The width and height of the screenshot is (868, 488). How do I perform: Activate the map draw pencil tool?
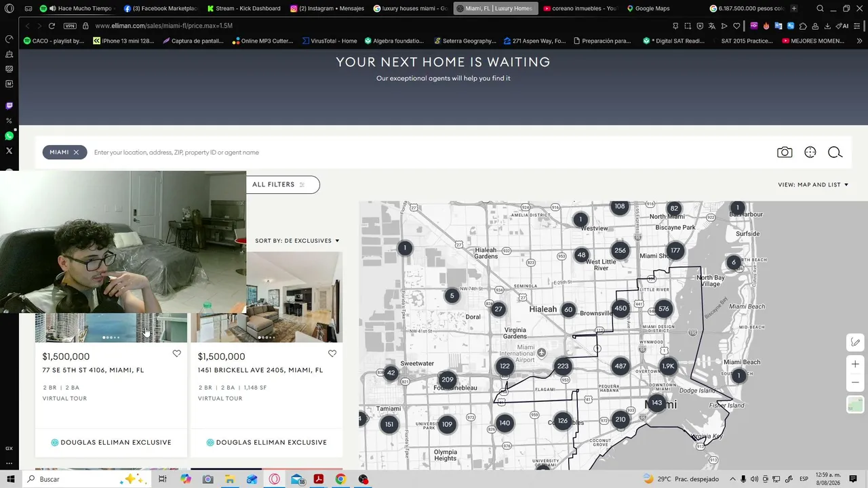tap(855, 342)
